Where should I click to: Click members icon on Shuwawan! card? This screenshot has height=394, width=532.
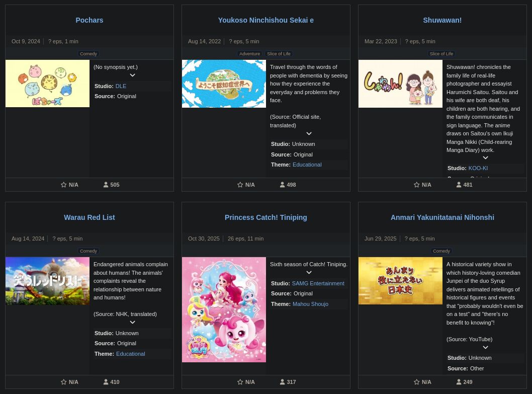tap(459, 185)
